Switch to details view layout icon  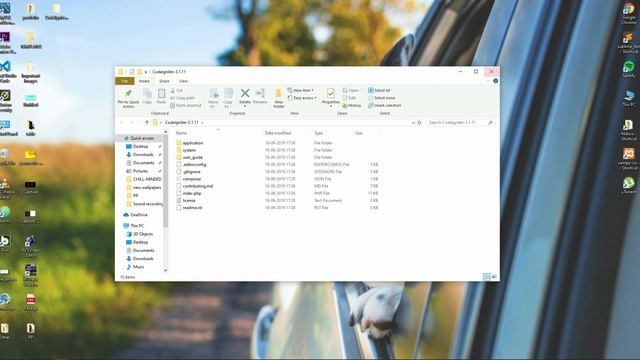click(487, 277)
